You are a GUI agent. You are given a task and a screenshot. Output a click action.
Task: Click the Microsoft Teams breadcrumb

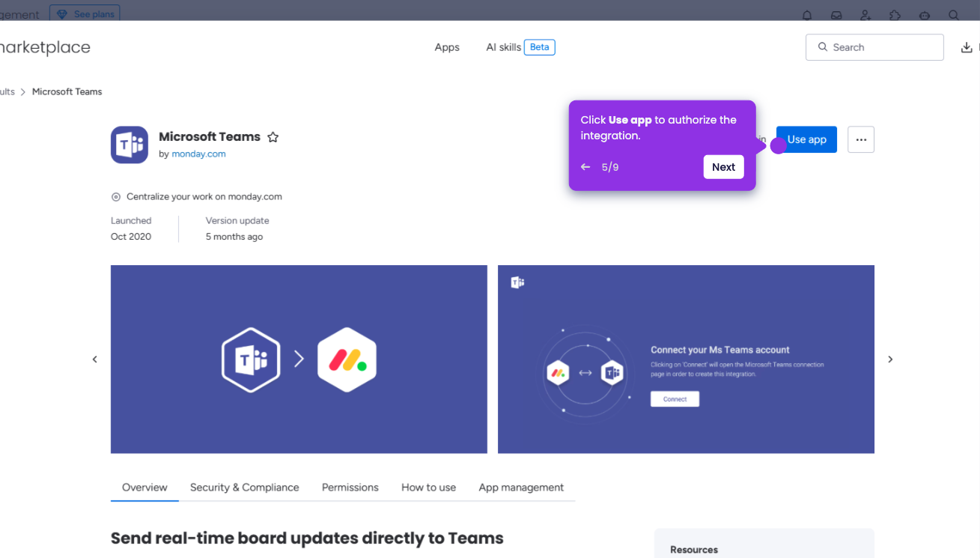[67, 91]
